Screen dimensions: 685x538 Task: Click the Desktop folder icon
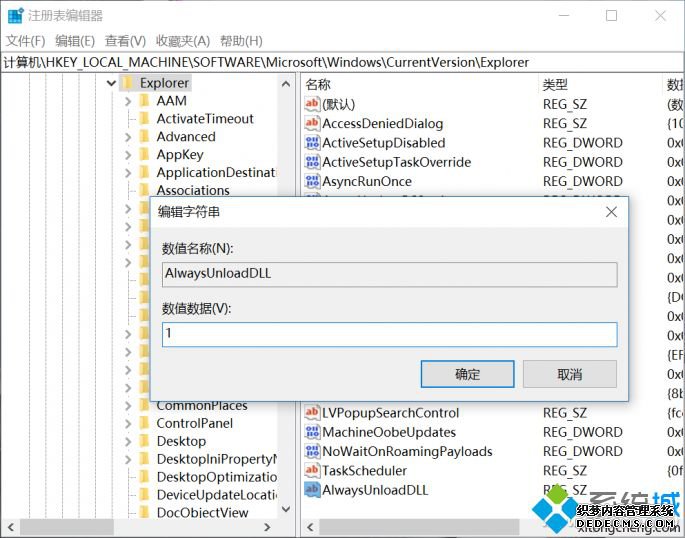(144, 441)
